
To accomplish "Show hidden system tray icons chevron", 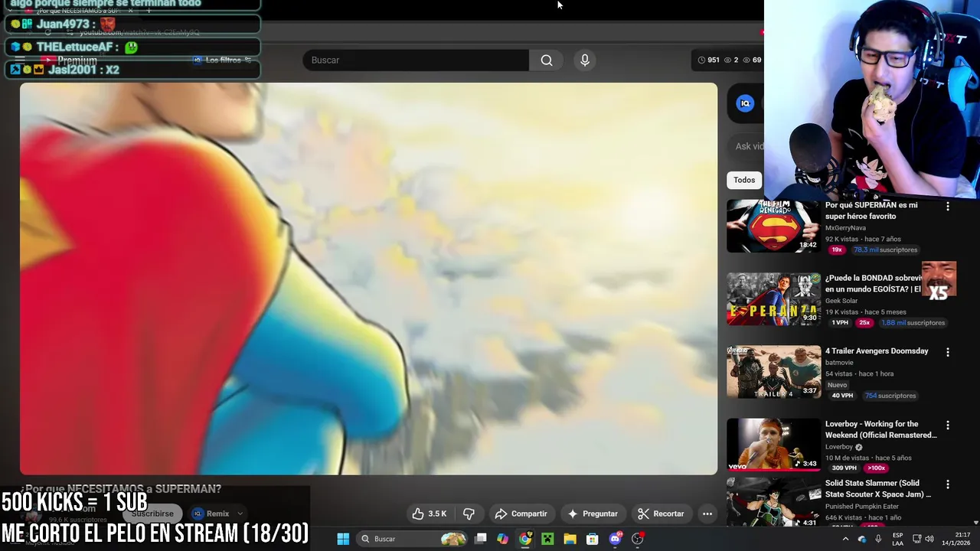I will click(845, 539).
